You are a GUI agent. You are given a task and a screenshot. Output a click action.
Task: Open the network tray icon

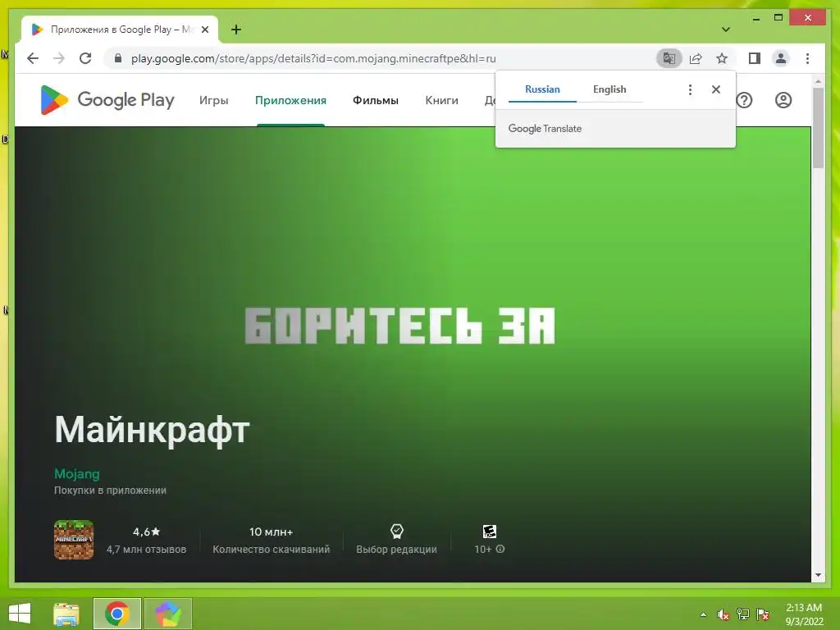tap(742, 614)
